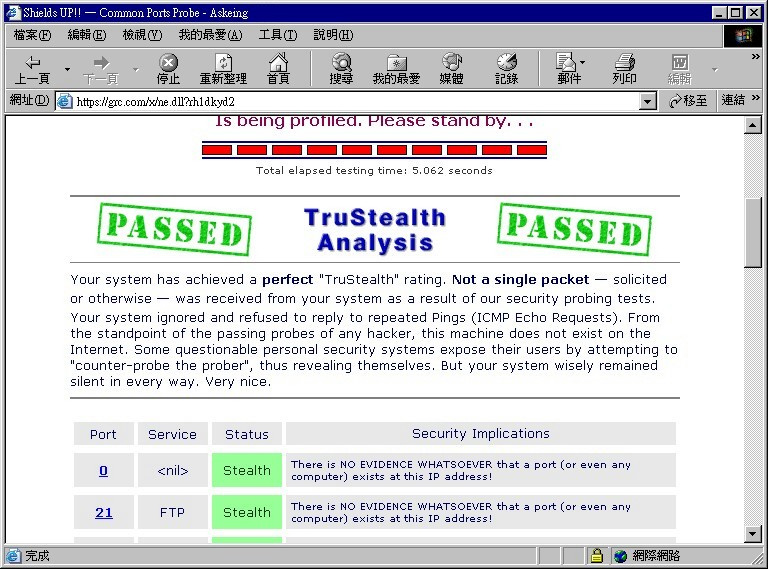Click the FTP service cell
The image size is (768, 569).
[x=172, y=512]
